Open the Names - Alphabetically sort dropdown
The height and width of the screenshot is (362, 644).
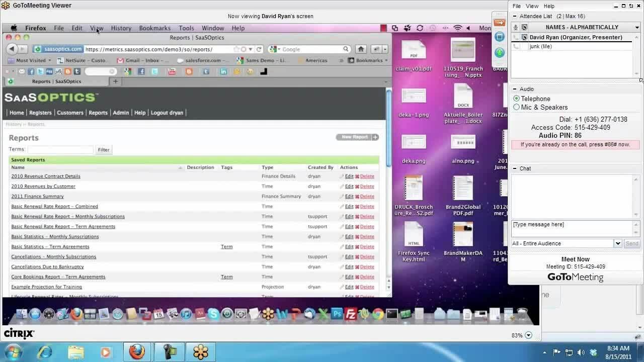[x=636, y=27]
